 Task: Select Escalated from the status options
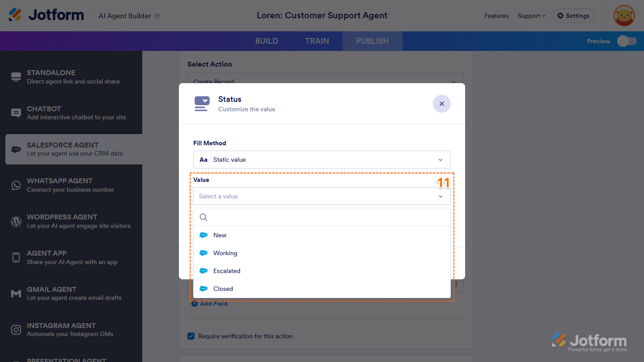pos(226,271)
